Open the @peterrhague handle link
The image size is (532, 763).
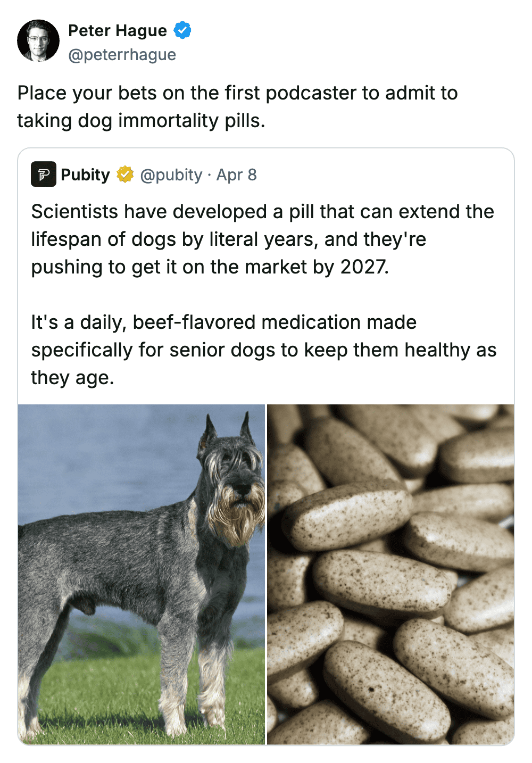122,55
